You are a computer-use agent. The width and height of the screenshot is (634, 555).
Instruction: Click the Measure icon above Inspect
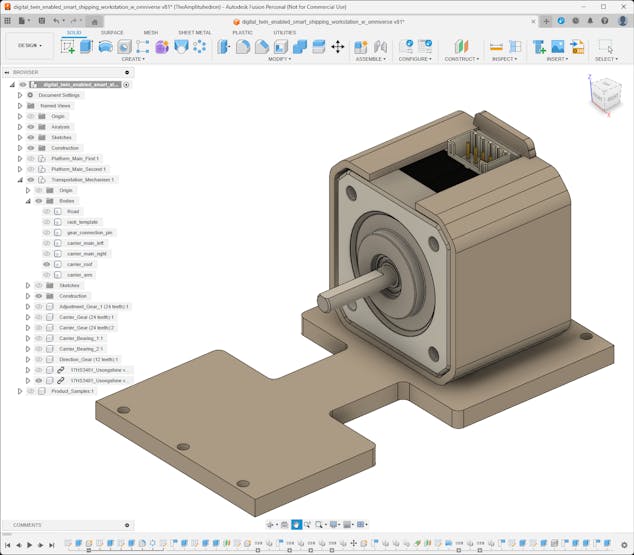coord(496,46)
